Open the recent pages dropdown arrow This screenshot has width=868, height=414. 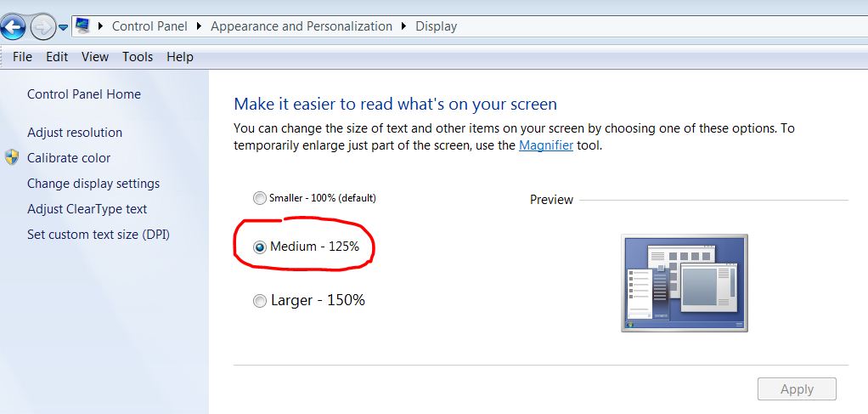63,27
